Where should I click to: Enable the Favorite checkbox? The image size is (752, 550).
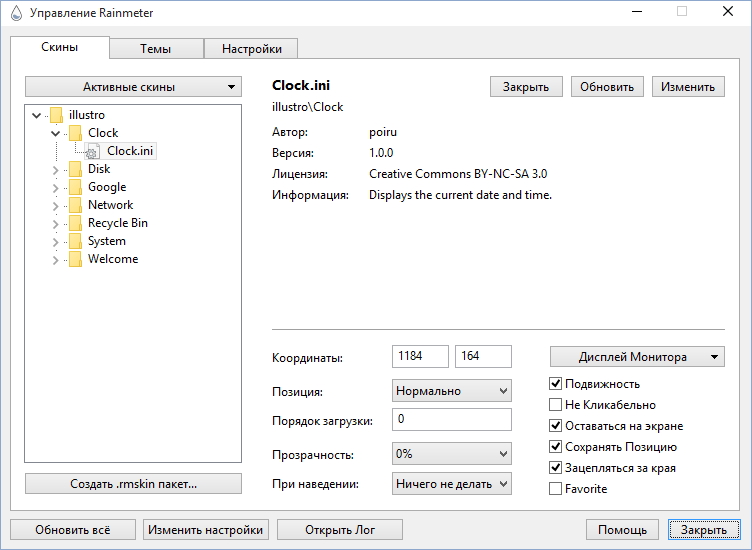[555, 489]
